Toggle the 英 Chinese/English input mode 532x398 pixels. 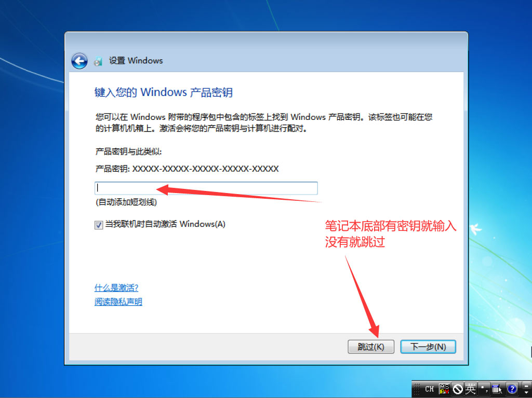[x=471, y=389]
